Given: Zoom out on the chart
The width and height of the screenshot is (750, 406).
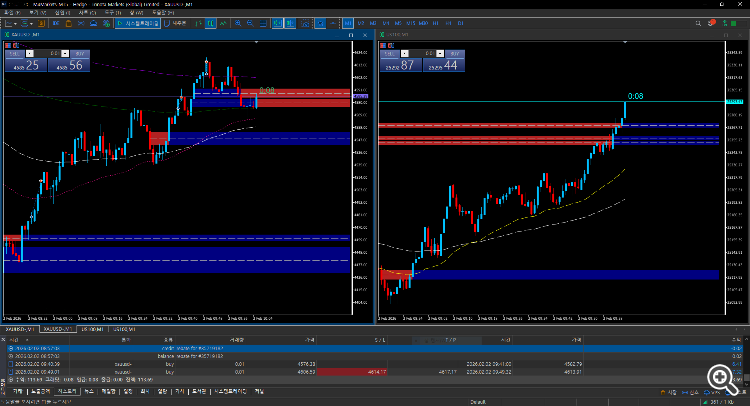Looking at the screenshot, I should coord(250,23).
